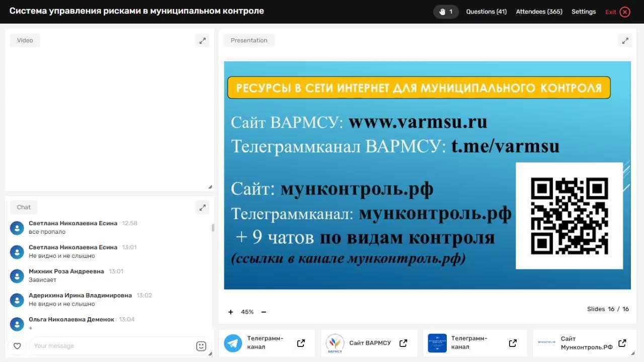
Task: Click the ВАРМСУ logo icon
Action: 335,343
